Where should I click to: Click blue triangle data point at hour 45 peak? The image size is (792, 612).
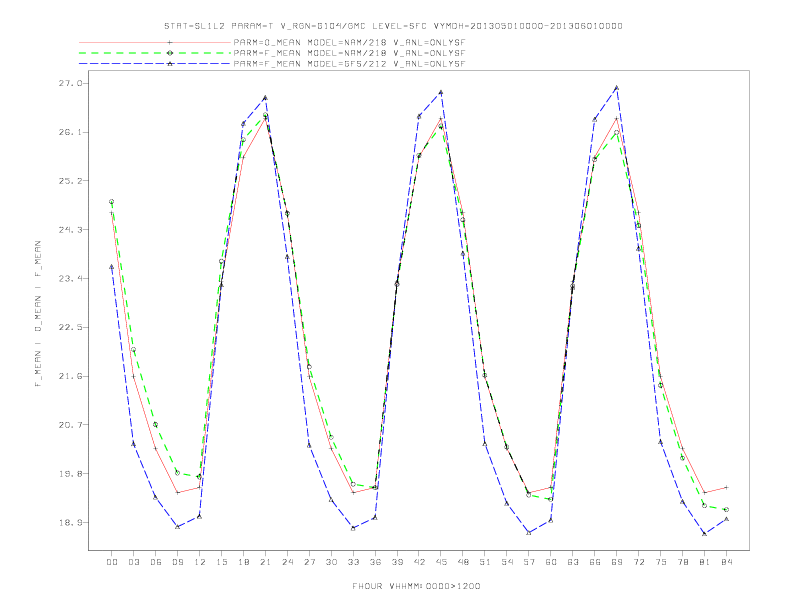[x=441, y=92]
